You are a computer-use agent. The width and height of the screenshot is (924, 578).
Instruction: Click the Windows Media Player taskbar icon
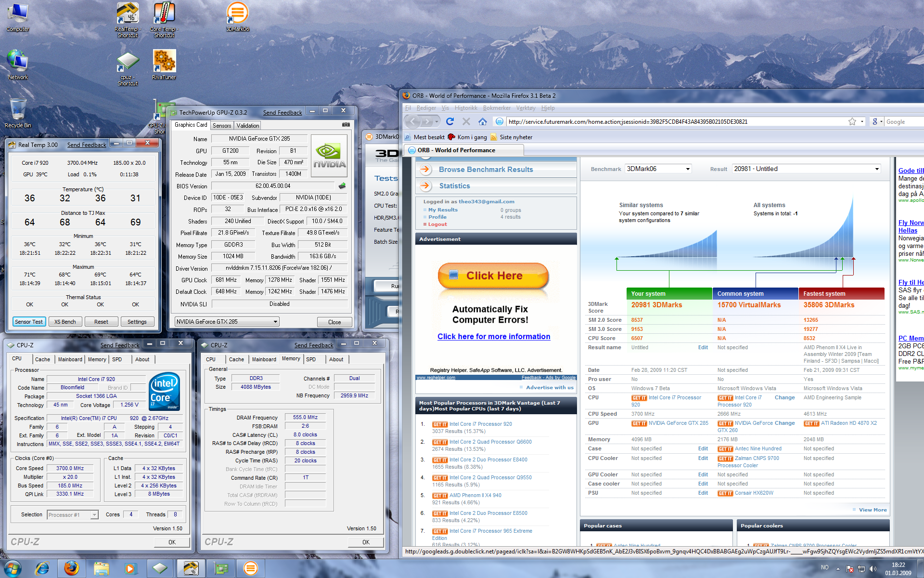pyautogui.click(x=130, y=569)
